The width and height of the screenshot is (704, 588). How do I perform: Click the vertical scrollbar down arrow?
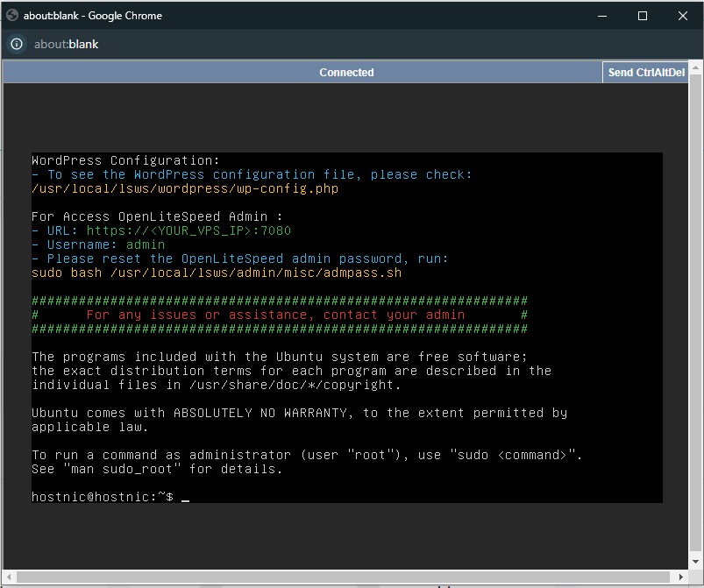point(696,563)
